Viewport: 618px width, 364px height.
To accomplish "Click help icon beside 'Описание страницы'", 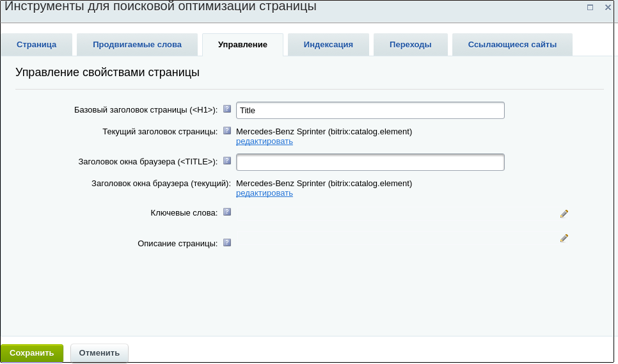I will pyautogui.click(x=227, y=243).
